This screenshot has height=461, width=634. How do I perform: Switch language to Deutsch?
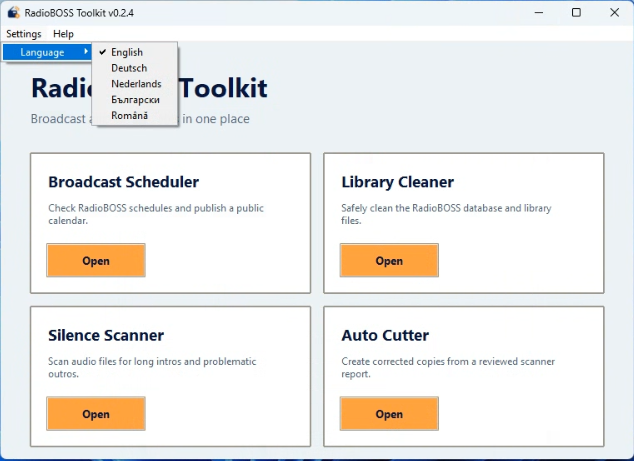click(135, 68)
